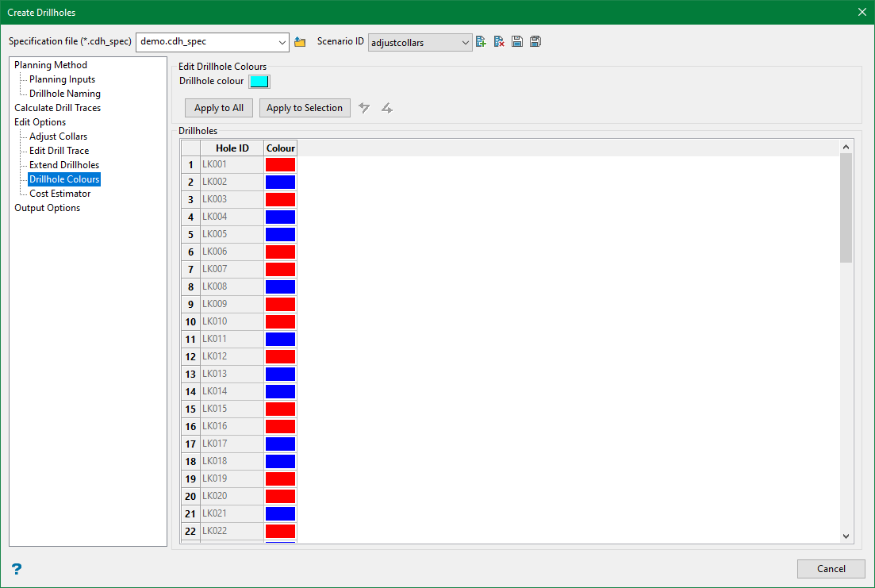The image size is (875, 588).
Task: Click the red colour cell for LK019
Action: click(x=280, y=478)
